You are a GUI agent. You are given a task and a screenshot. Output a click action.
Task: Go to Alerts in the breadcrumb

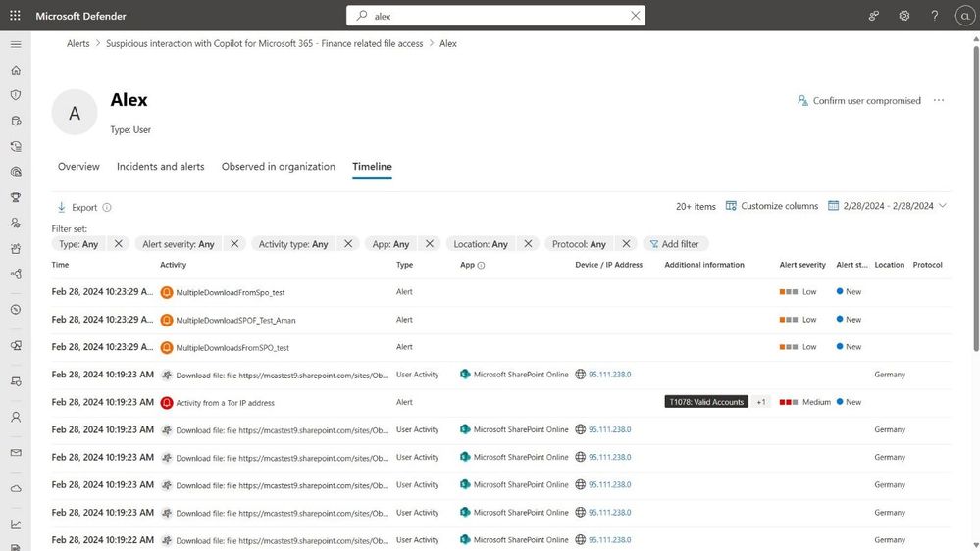78,44
